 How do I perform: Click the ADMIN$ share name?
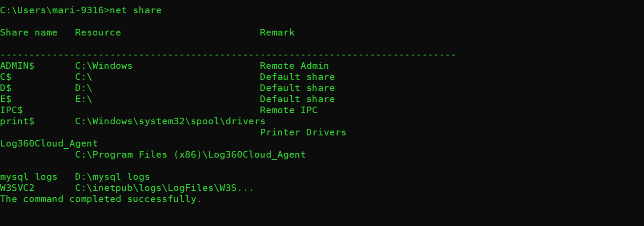(17, 66)
